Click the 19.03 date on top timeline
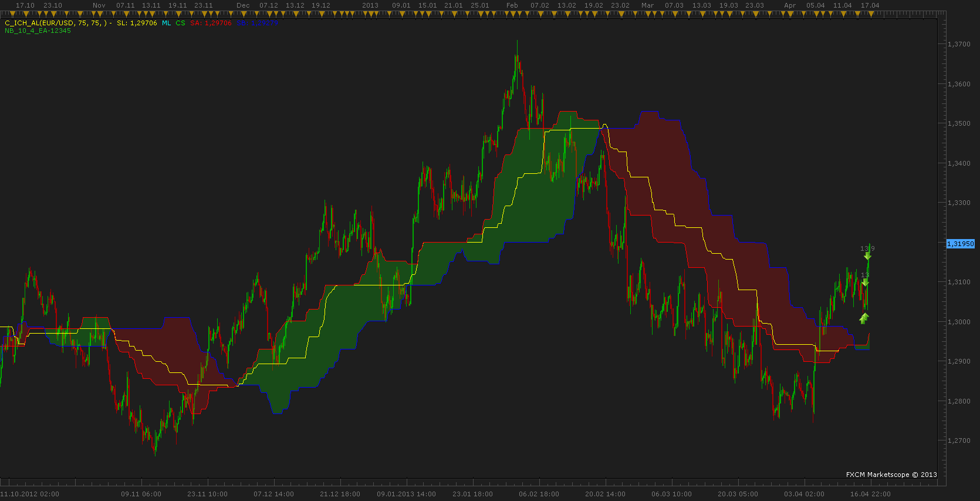 pos(729,5)
